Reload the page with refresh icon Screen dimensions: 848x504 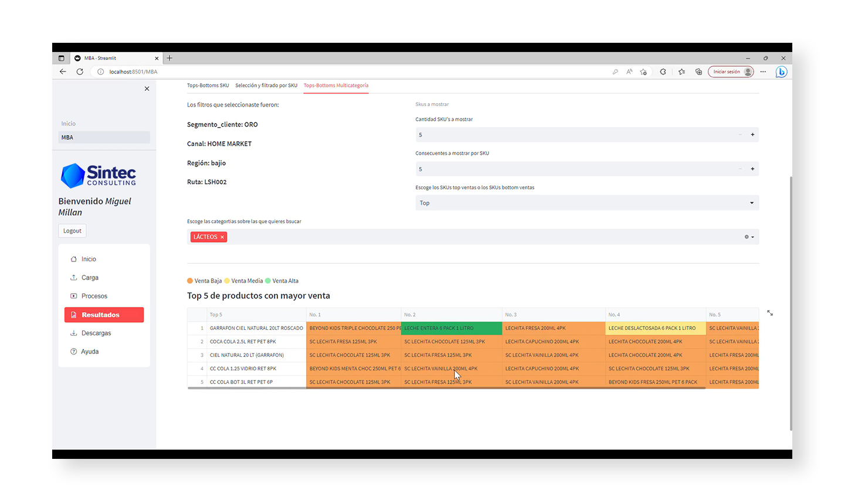coord(80,71)
